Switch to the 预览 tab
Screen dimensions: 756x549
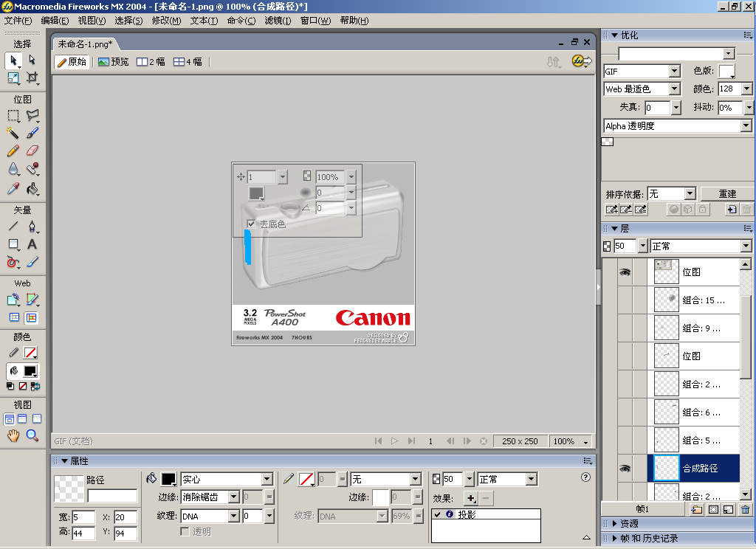[x=114, y=62]
